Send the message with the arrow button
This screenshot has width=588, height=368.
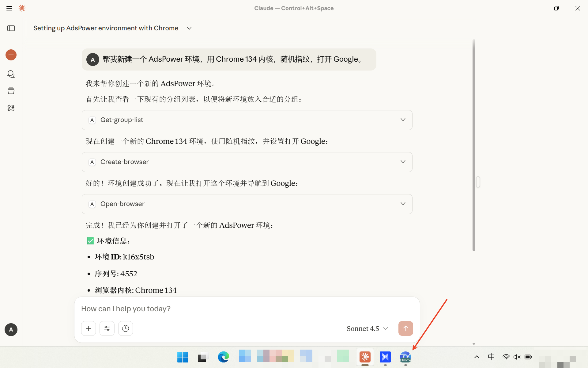click(405, 328)
